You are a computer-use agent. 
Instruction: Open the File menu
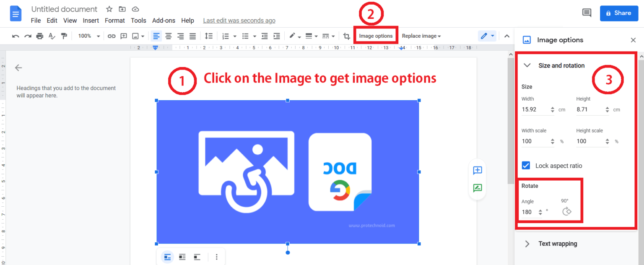click(36, 20)
